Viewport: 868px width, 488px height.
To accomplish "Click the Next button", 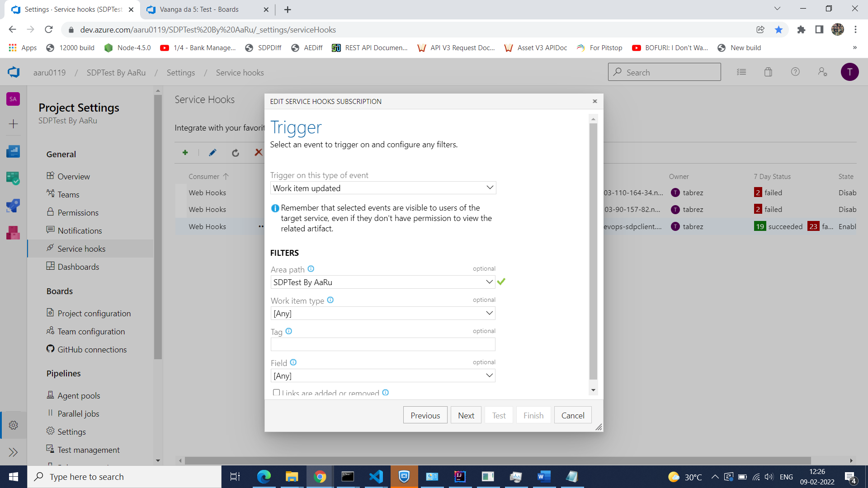I will (466, 415).
